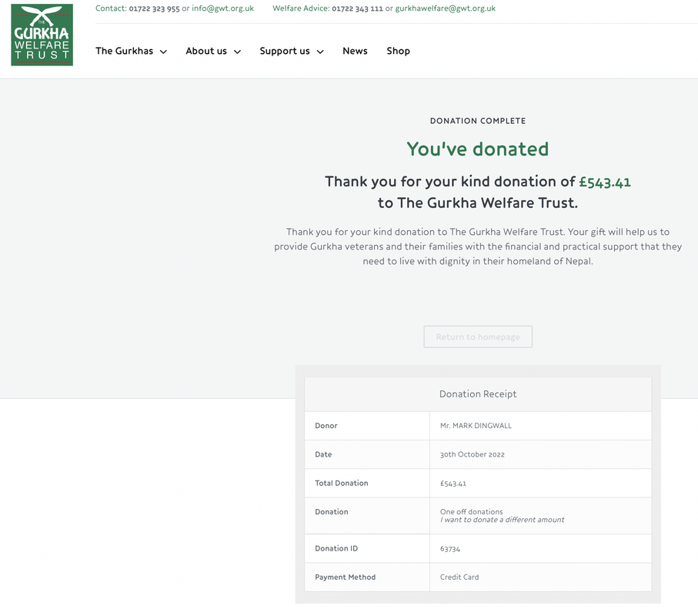Click to The Gurkha Welfare Trust heading line
Viewport: 698px width, 616px height.
(x=478, y=203)
